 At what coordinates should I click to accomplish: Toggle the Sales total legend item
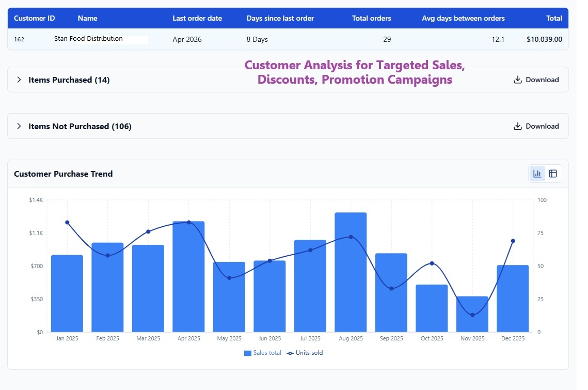coord(262,353)
